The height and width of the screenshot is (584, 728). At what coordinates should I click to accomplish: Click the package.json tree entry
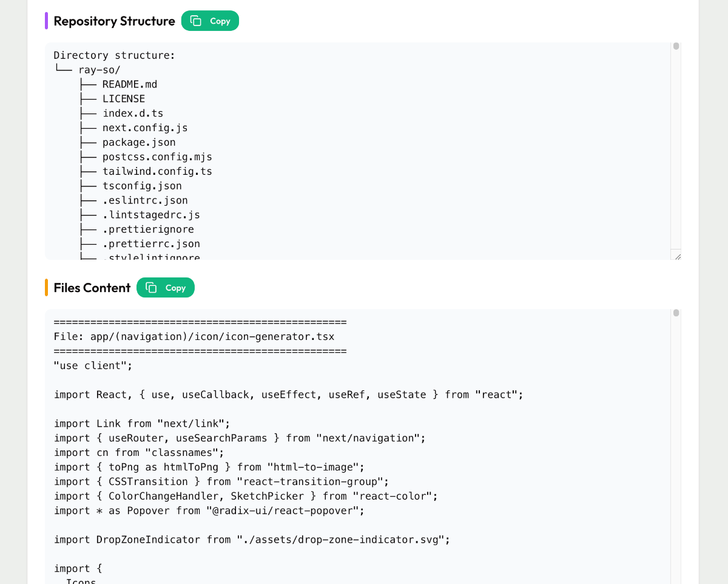[x=139, y=143]
